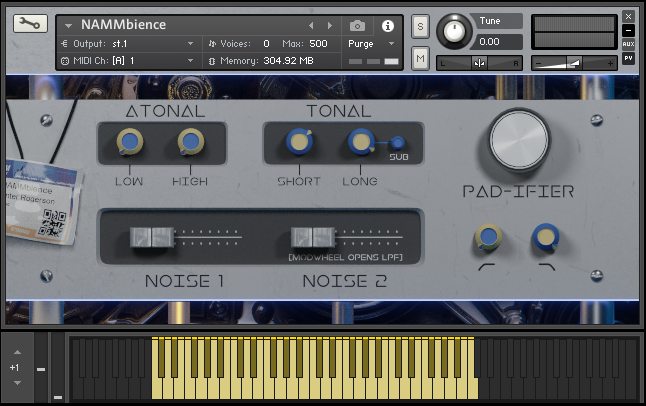
Task: Click the NOISE 1 fader handle
Action: tap(152, 237)
